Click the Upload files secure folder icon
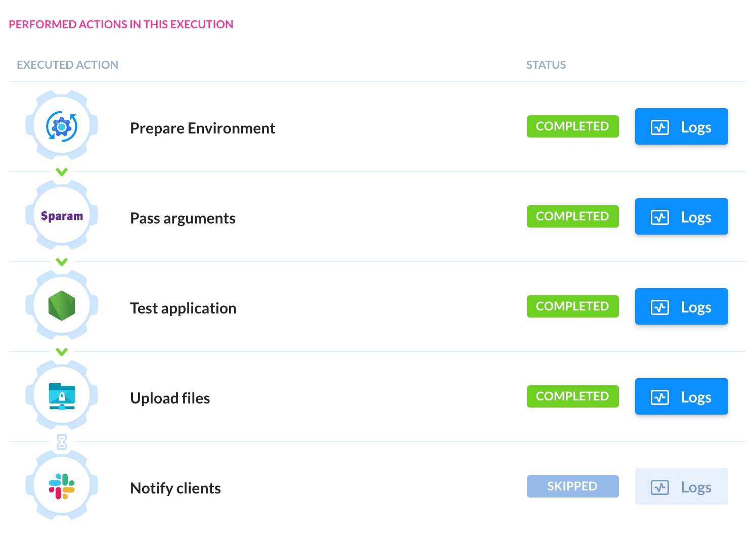This screenshot has width=756, height=540. (62, 396)
